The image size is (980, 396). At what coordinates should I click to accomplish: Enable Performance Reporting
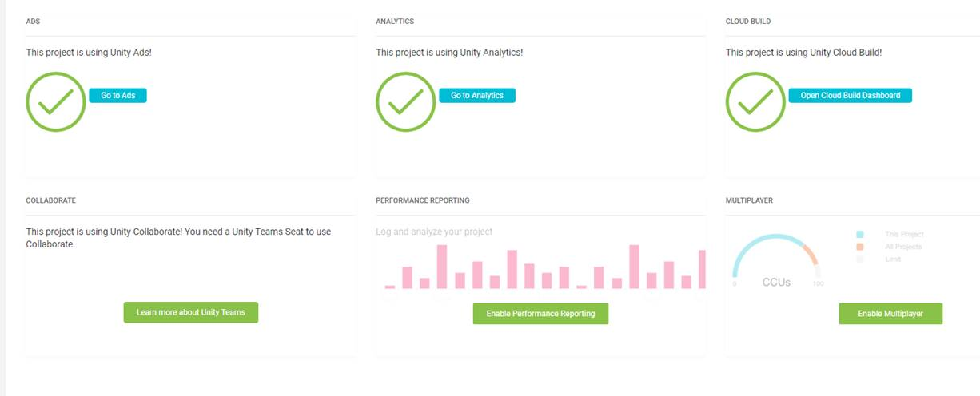pyautogui.click(x=540, y=314)
